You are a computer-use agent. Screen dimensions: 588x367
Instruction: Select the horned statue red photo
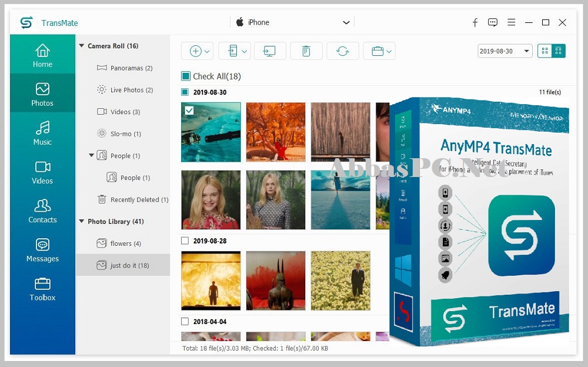tap(276, 281)
